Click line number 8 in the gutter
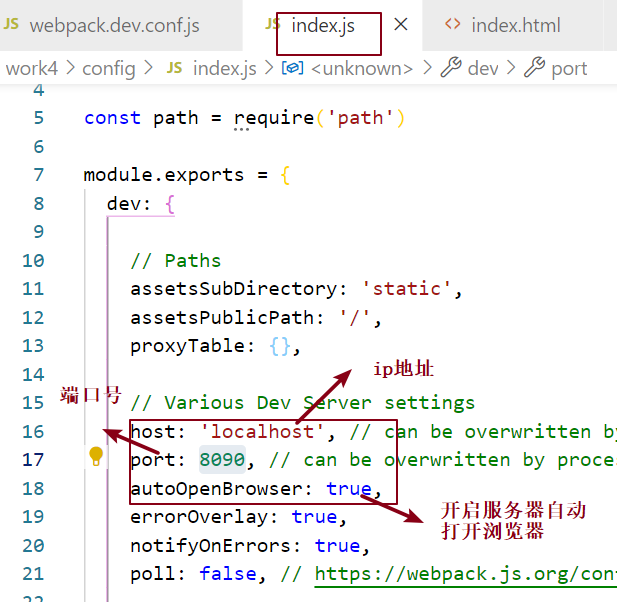Viewport: 617px width, 602px height. [x=39, y=203]
